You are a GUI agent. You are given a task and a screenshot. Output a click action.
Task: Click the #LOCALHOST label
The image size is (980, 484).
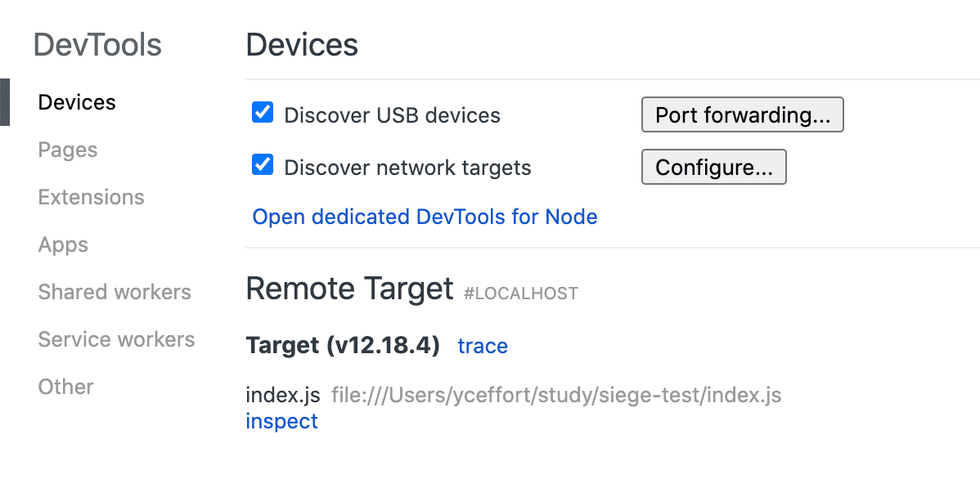tap(521, 293)
